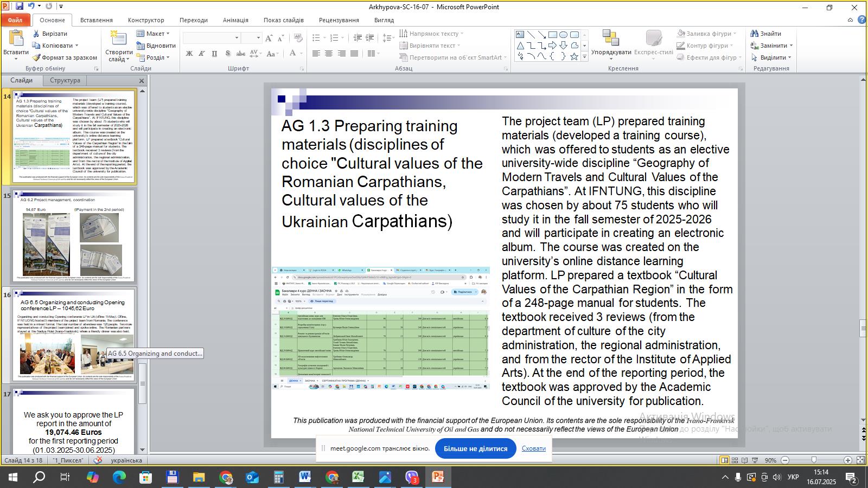Open the font size combo box dropdown
The height and width of the screenshot is (488, 868).
[x=258, y=38]
